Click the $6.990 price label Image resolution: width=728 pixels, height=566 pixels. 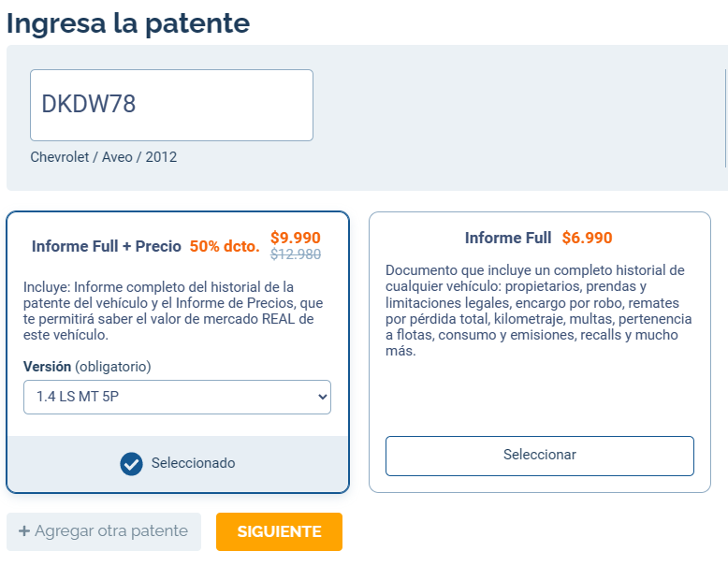[x=587, y=238]
